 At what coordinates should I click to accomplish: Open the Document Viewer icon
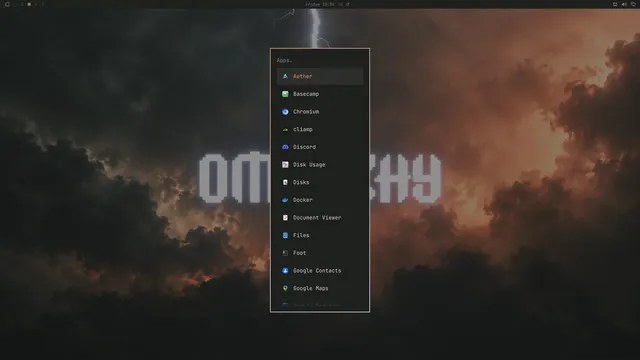(x=285, y=218)
